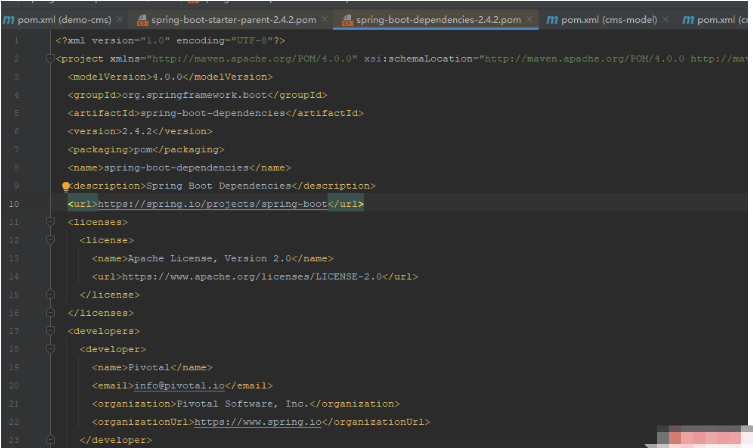Click the groupId org.springframework.boot text
Screen dimensions: 753x448
[x=194, y=95]
